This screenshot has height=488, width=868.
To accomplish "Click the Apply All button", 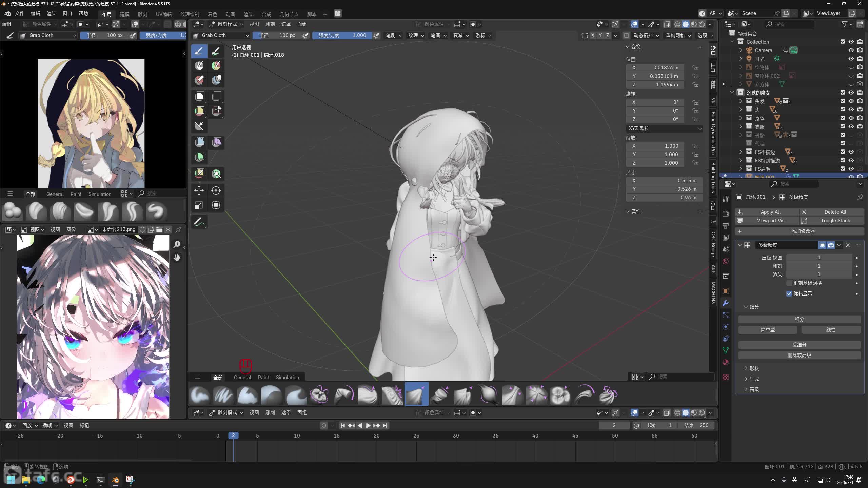I will click(x=770, y=212).
